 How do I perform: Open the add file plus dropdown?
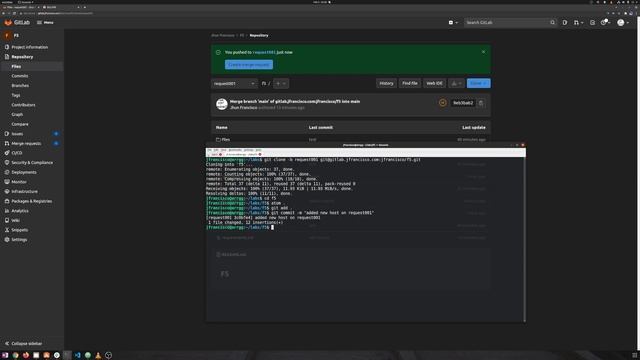pos(281,83)
